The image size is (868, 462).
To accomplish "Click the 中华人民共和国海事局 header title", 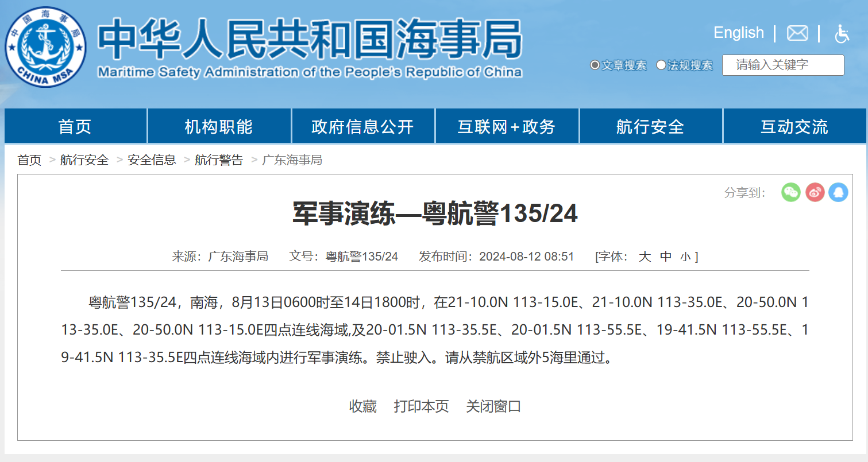I will click(310, 39).
